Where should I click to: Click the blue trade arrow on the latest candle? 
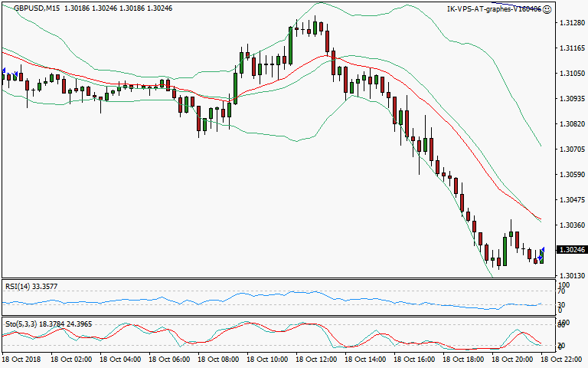pos(542,252)
